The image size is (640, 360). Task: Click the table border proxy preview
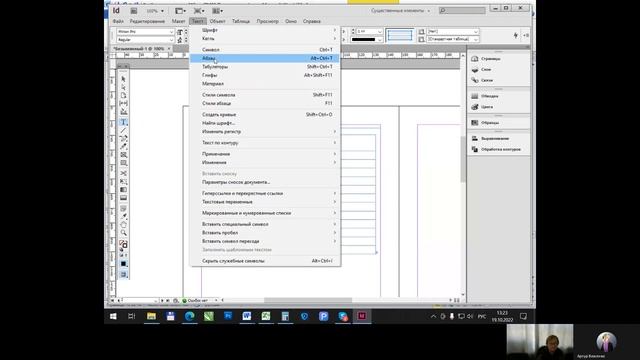400,36
